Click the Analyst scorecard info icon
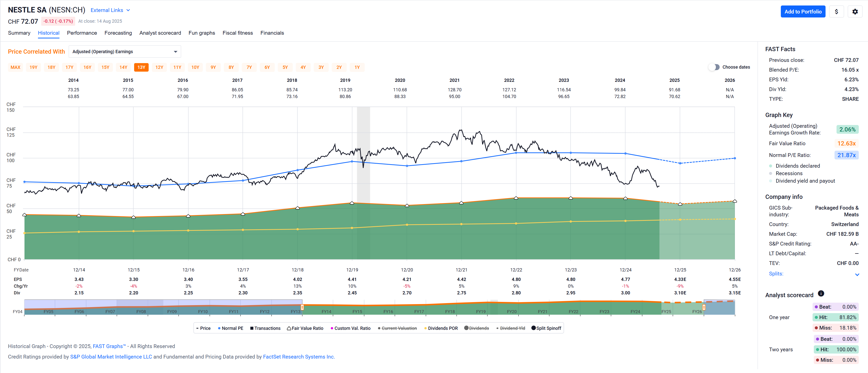868x373 pixels. tap(821, 294)
